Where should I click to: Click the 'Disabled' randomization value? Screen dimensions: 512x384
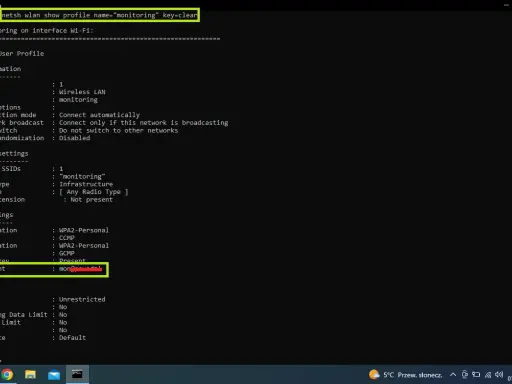(74, 138)
